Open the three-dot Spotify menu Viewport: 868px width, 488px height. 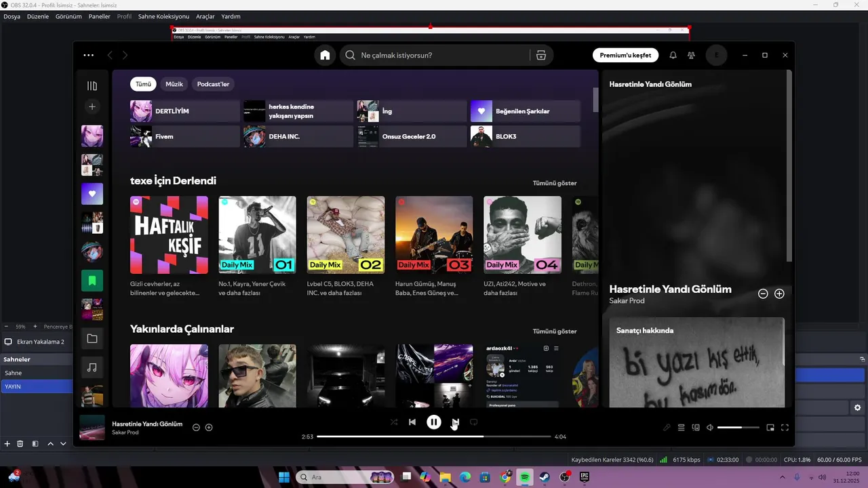[x=89, y=56]
